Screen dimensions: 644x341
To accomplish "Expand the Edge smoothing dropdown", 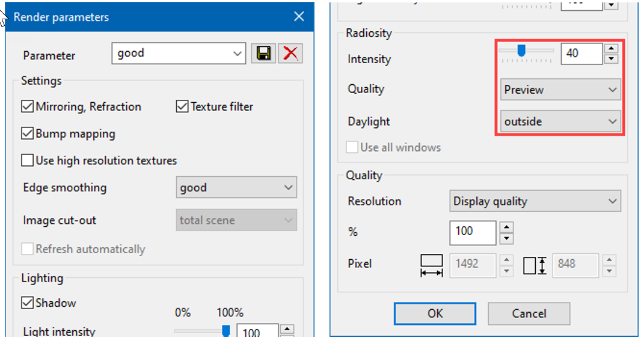I will tap(236, 188).
